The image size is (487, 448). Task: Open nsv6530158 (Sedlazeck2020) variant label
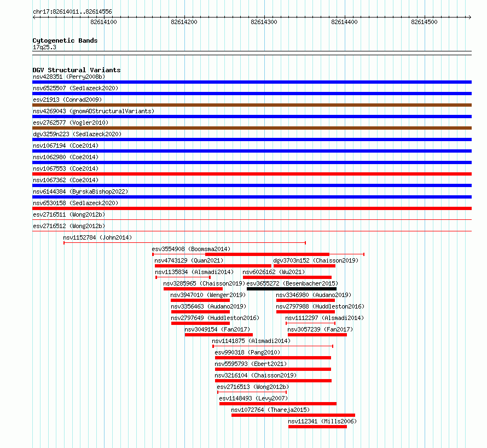click(76, 203)
